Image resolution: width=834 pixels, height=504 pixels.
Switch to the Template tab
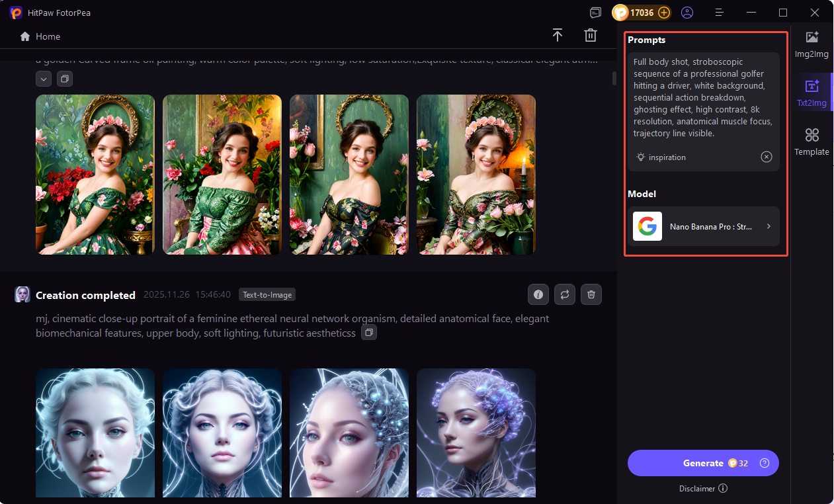click(x=812, y=142)
